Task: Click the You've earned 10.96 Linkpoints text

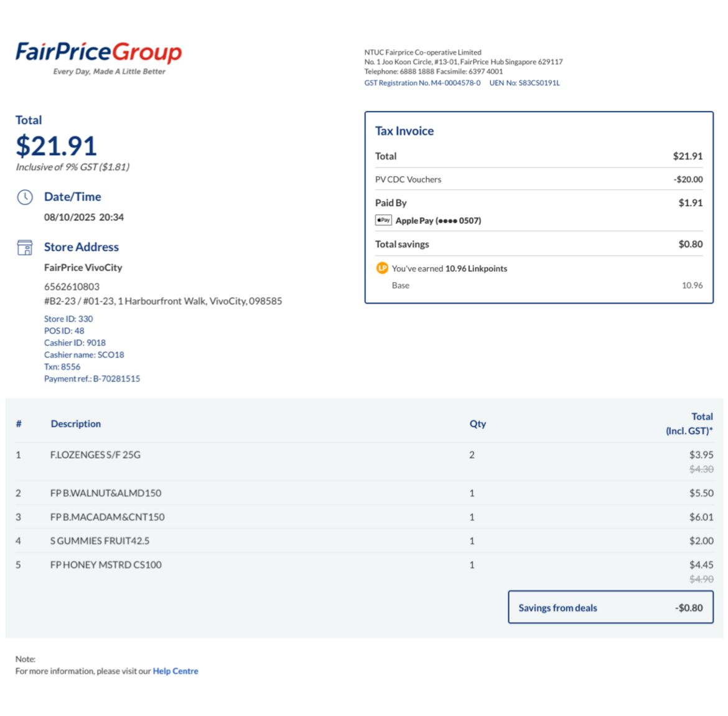Action: (449, 268)
